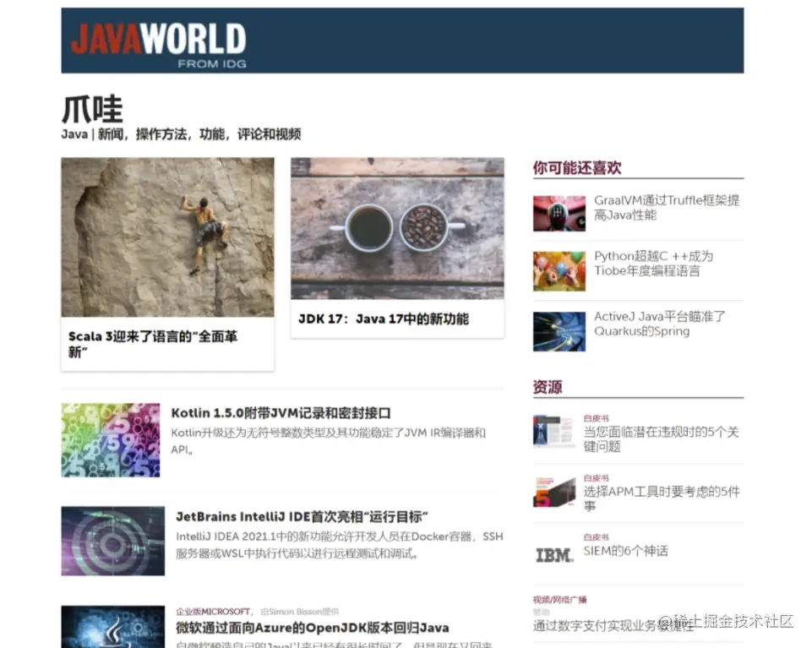Open the 微软通过面向Azure的OpenJDK版本回归Java headline
Screen dimensions: 812x648
pos(313,628)
